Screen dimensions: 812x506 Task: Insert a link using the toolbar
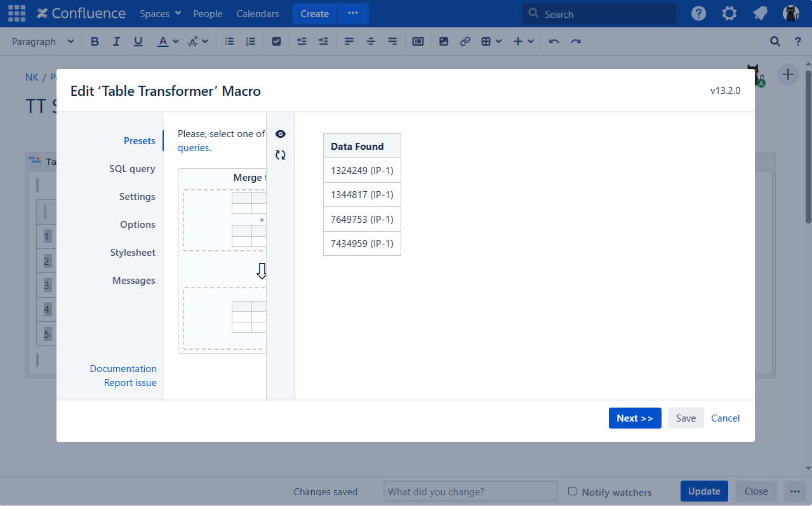(465, 41)
